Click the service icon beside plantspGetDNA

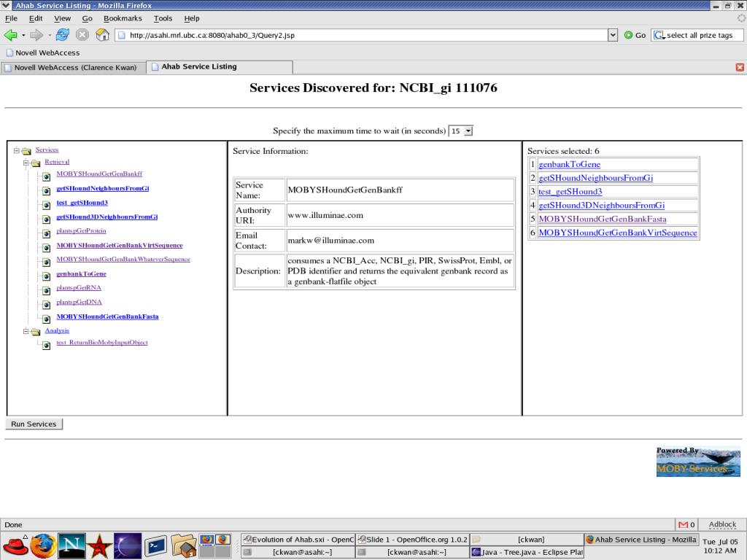pyautogui.click(x=46, y=305)
